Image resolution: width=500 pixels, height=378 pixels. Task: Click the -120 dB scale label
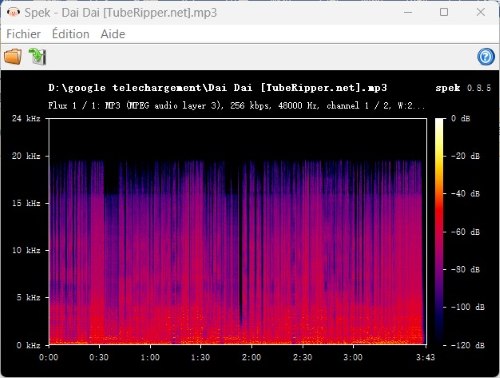(x=468, y=345)
